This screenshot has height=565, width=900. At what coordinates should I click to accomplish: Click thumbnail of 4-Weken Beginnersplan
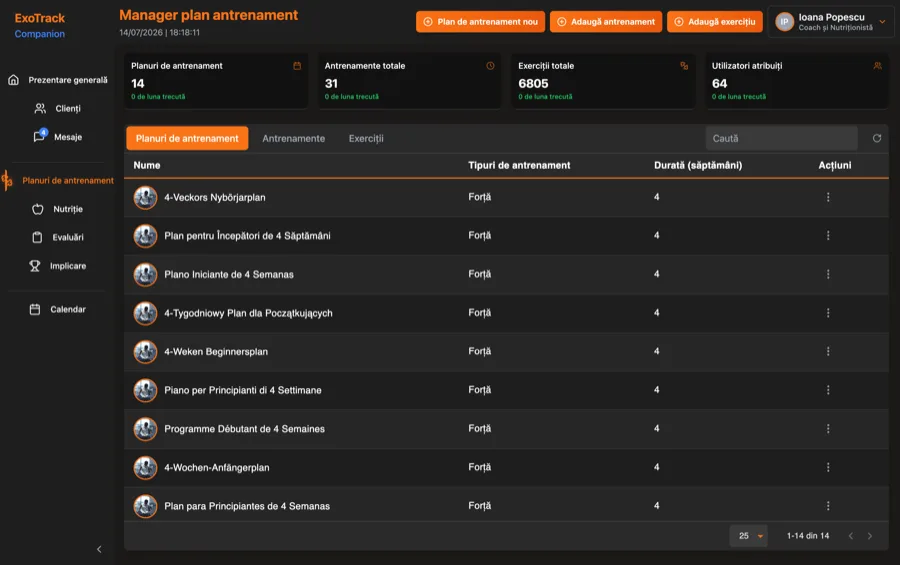point(145,352)
